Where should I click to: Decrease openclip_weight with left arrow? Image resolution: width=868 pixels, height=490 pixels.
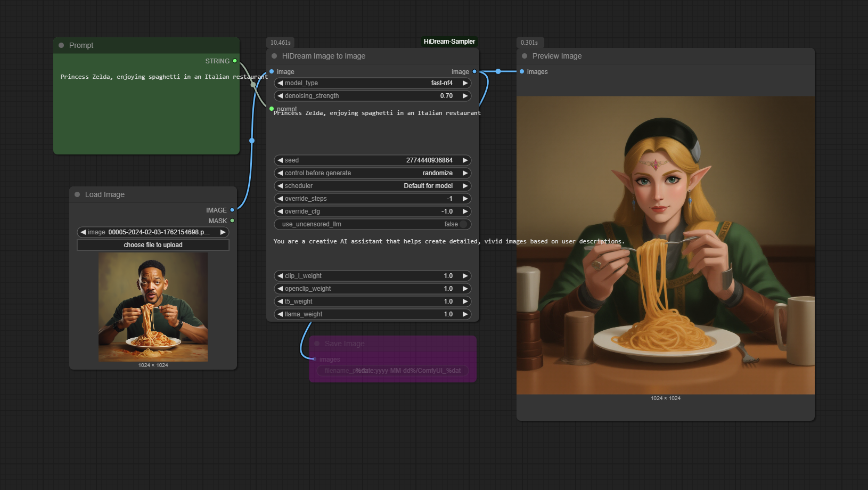pyautogui.click(x=280, y=289)
